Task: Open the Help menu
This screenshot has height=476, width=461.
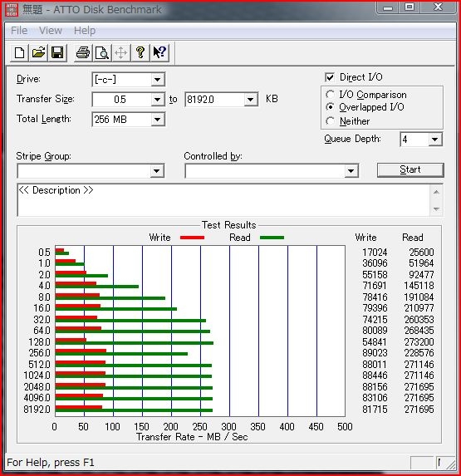Action: pos(85,31)
